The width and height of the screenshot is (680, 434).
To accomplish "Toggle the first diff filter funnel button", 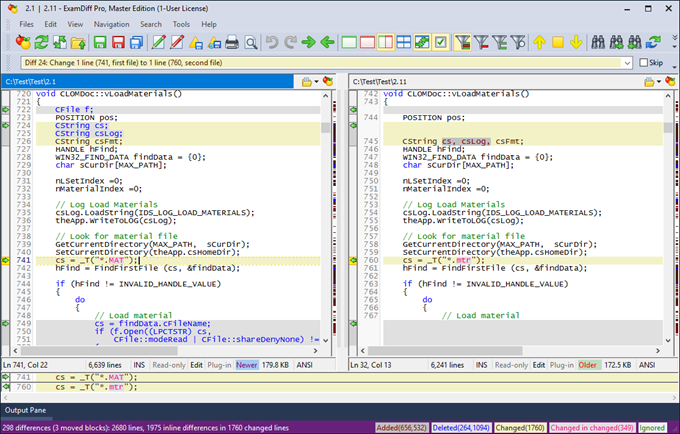I will point(463,43).
